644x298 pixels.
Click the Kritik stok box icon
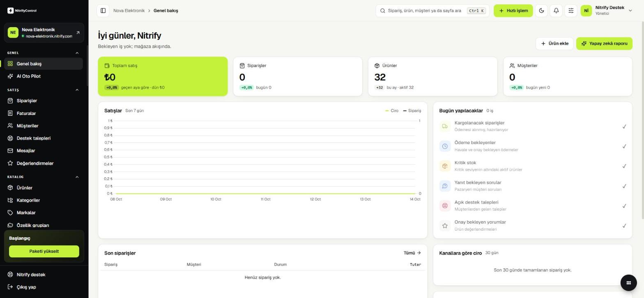(445, 166)
